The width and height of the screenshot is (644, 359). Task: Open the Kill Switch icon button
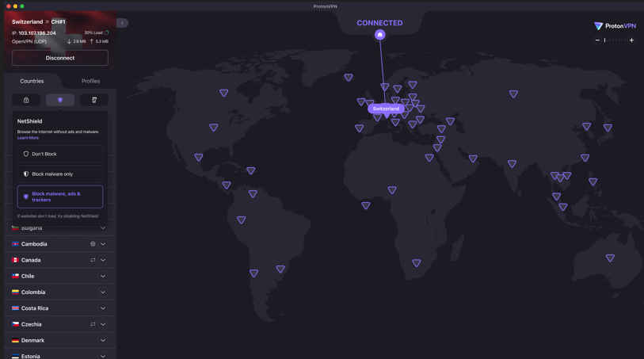click(94, 100)
